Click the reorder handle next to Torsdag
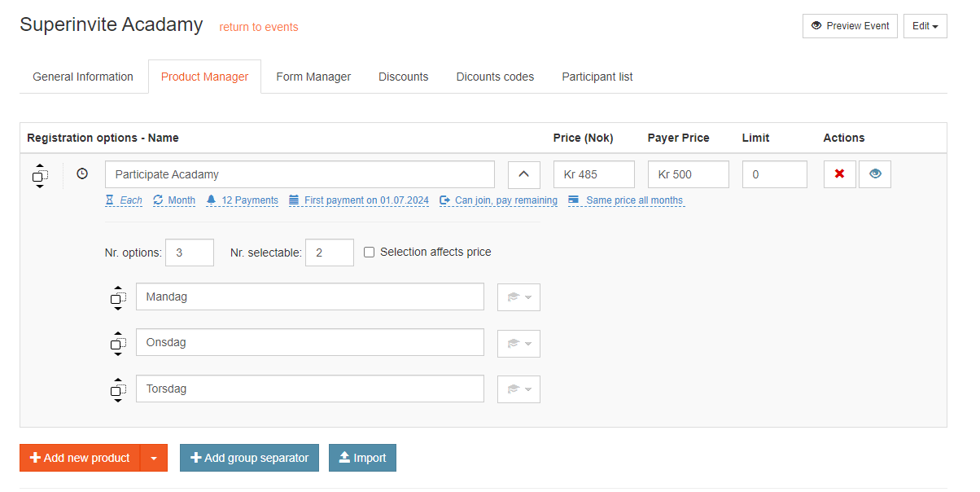980x492 pixels. click(x=118, y=389)
